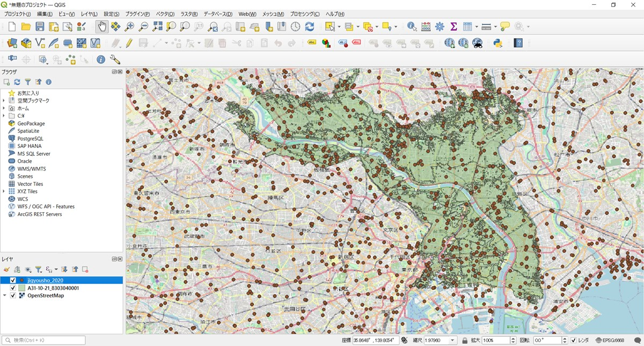The height and width of the screenshot is (346, 644).
Task: Click the wrench icon in the bottom toolbar
Action: 114,60
